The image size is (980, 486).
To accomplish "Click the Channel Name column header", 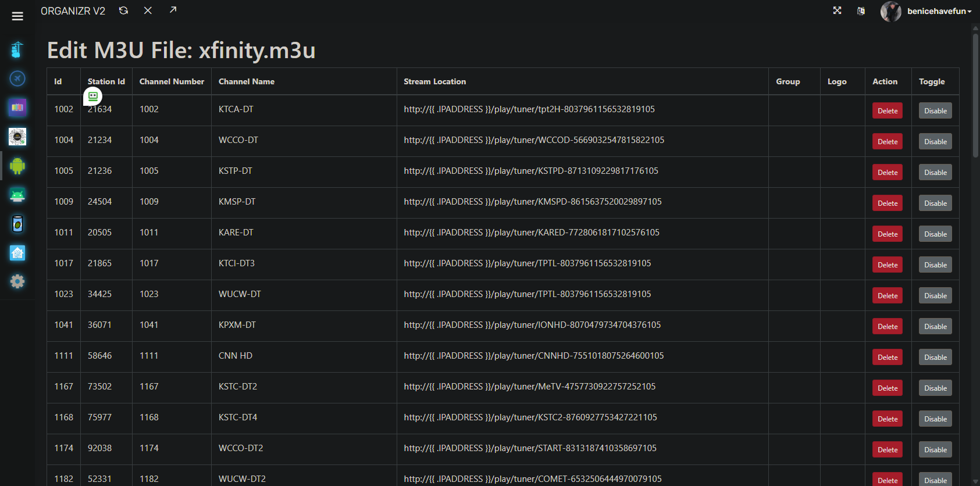I will [247, 82].
